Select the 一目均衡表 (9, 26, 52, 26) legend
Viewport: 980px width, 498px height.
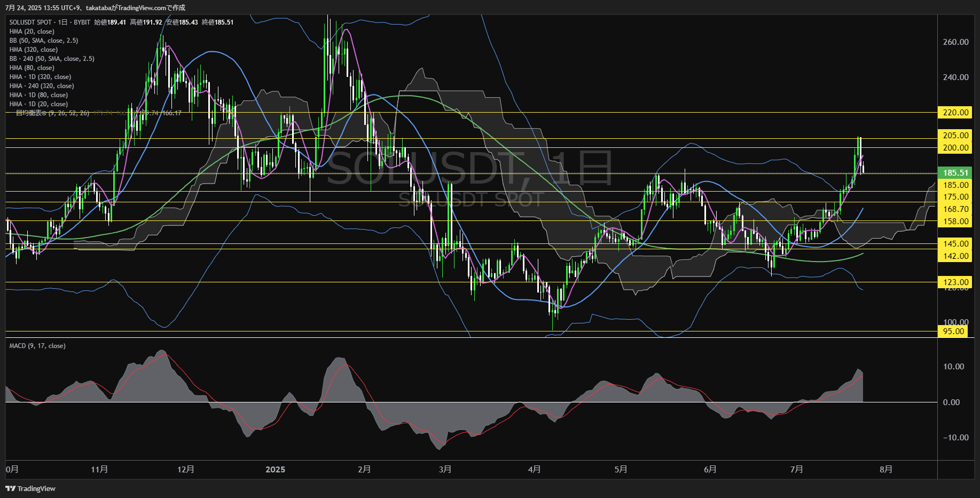click(52, 113)
